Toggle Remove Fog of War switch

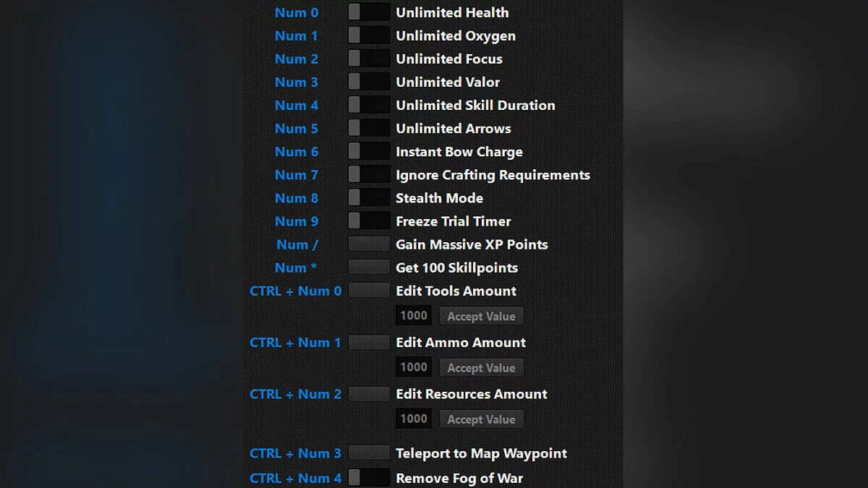click(x=369, y=477)
